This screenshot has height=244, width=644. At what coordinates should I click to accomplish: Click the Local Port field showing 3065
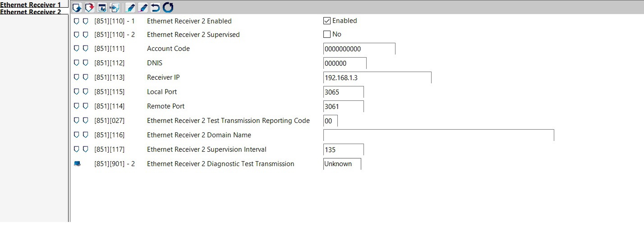click(x=344, y=92)
